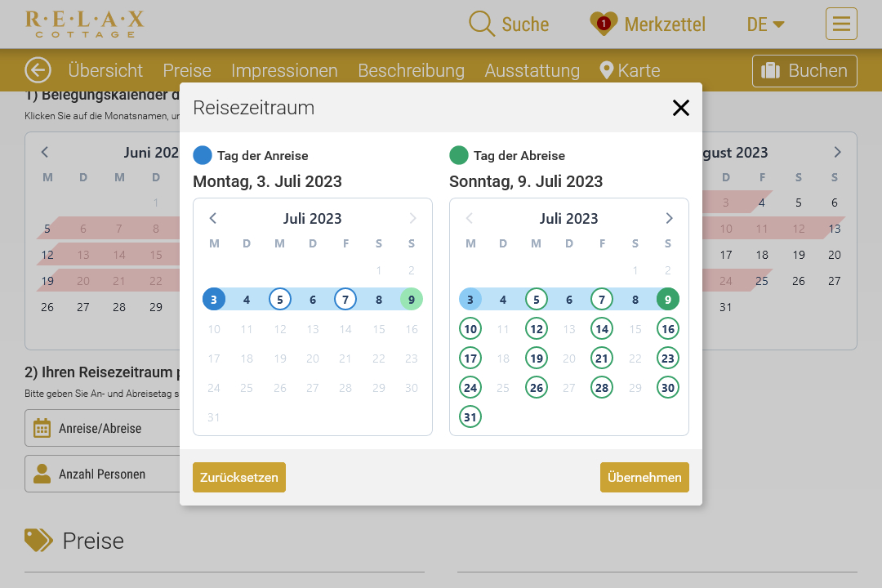Open the hamburger menu icon

841,24
